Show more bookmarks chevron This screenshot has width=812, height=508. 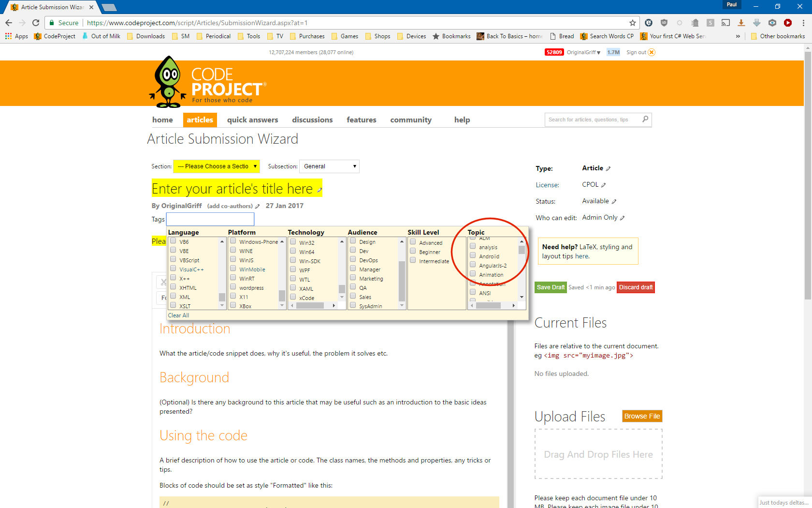tap(738, 36)
